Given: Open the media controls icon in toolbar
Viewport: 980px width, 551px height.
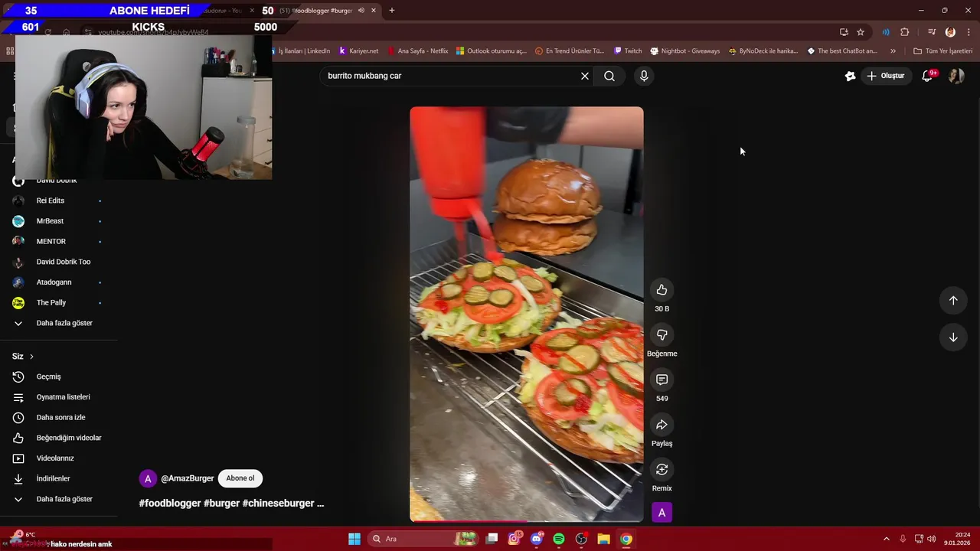Looking at the screenshot, I should [x=932, y=32].
